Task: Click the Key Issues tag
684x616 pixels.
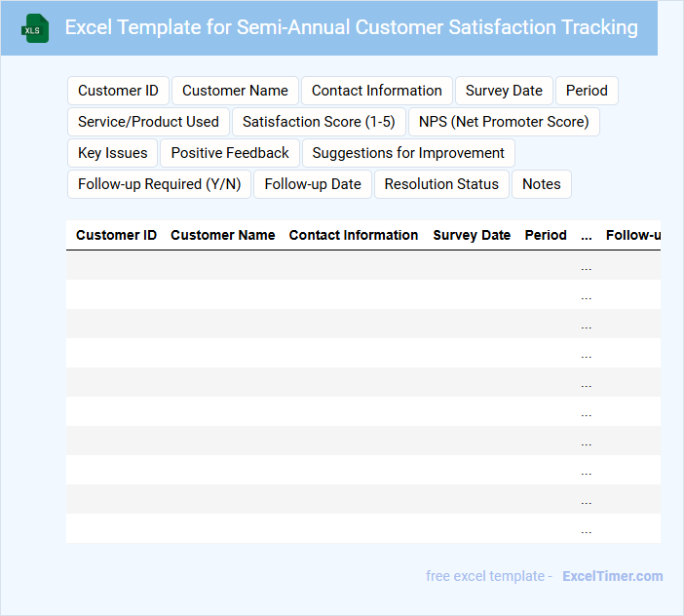Action: 112,153
